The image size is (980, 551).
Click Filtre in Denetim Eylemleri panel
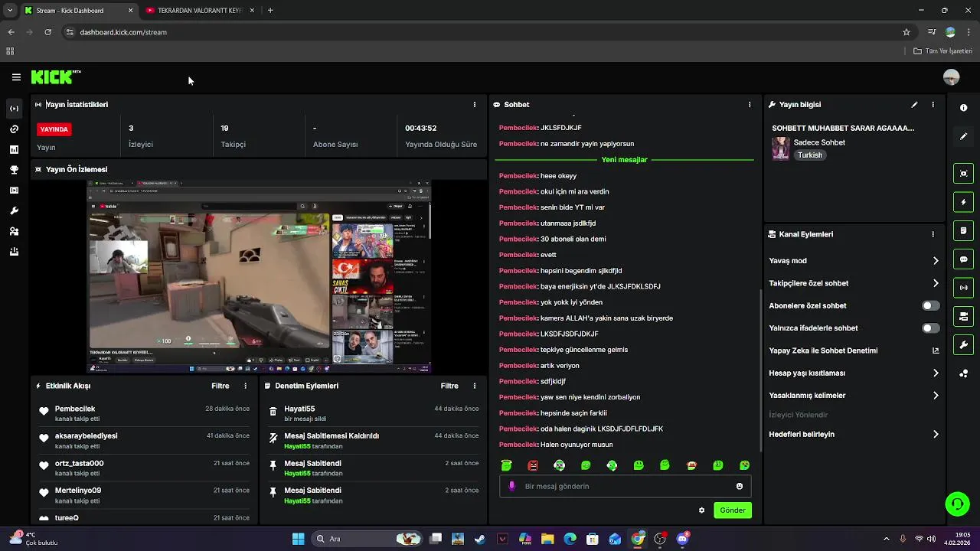(x=449, y=386)
